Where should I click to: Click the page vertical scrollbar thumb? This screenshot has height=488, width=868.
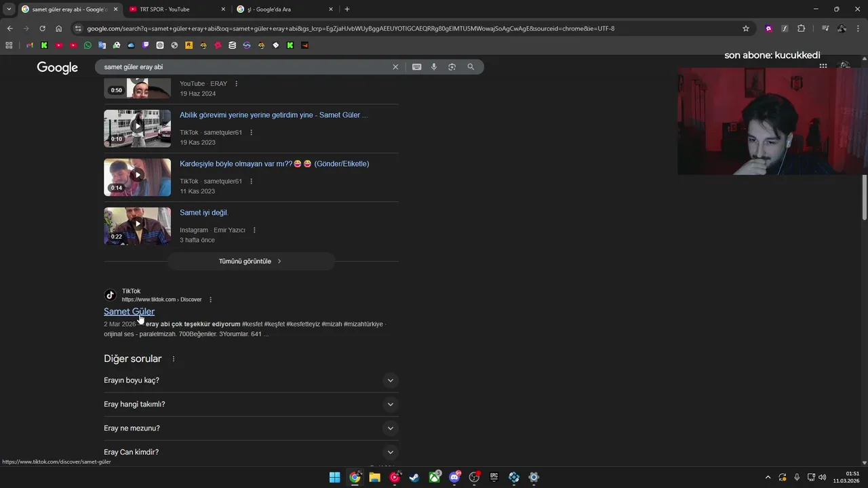pos(865,197)
